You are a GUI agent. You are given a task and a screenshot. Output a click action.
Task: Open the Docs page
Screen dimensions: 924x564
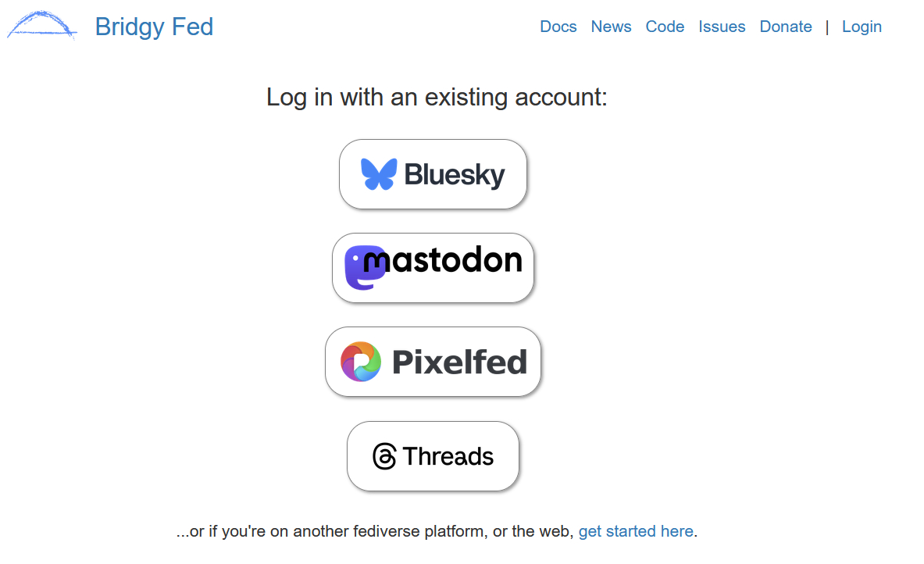558,27
